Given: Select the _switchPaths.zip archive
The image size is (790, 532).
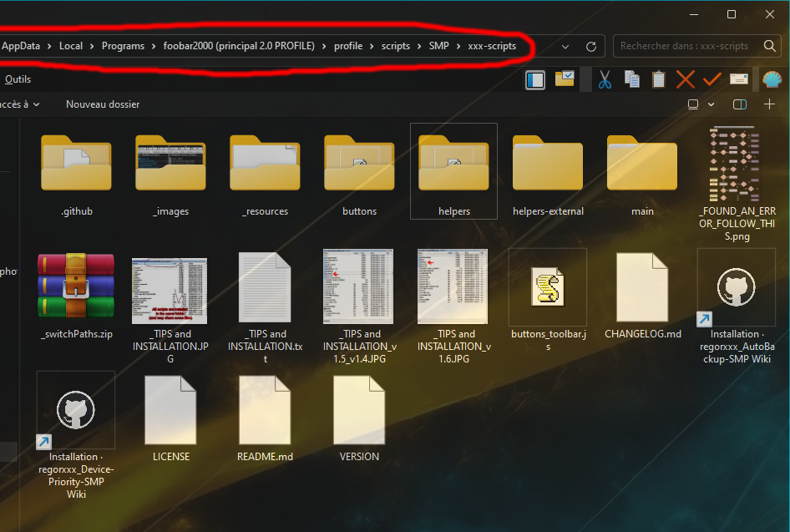Looking at the screenshot, I should 76,296.
